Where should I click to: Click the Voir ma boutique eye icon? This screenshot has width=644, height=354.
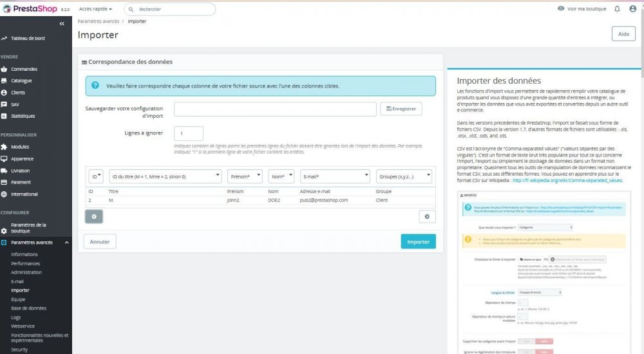coord(561,8)
